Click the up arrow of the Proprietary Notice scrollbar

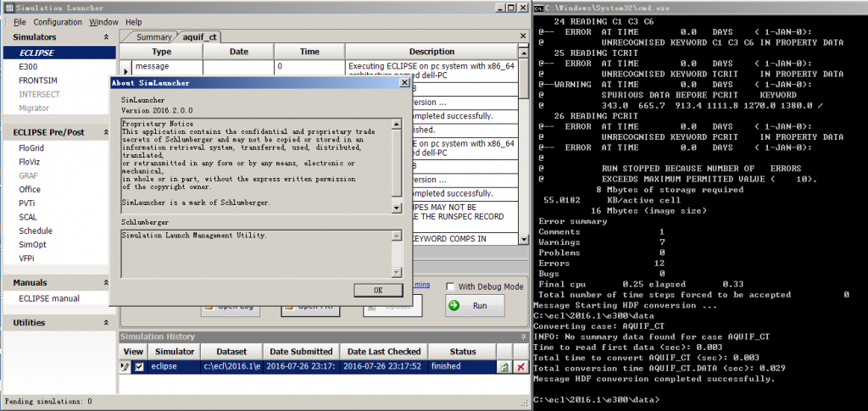click(x=397, y=125)
